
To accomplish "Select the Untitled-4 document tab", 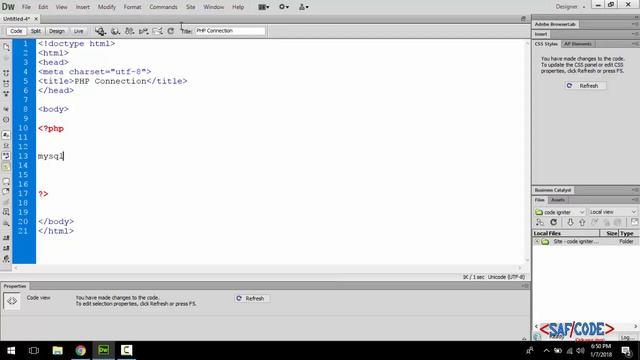I will (x=16, y=19).
